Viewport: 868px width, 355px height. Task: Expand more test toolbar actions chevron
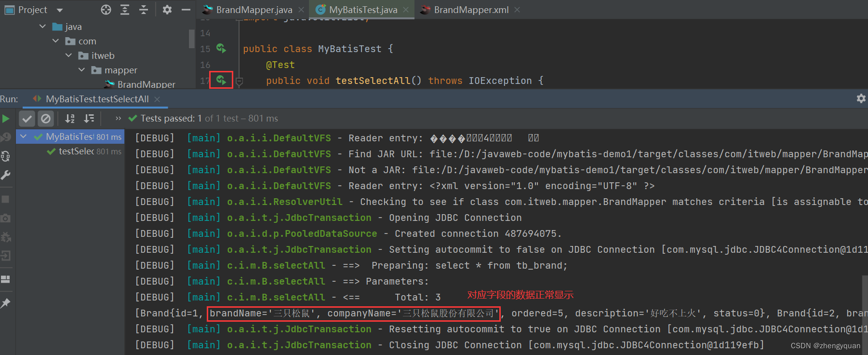click(x=119, y=118)
